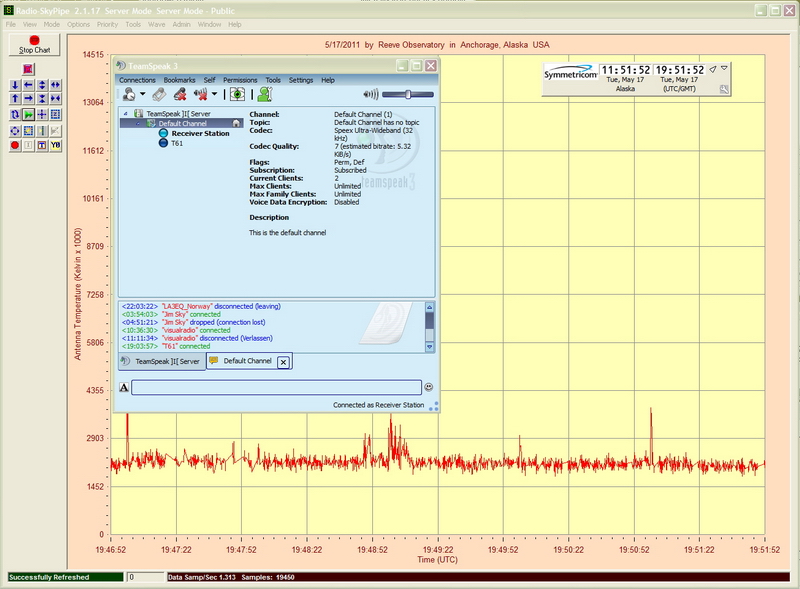Screen dimensions: 800x589
Task: Click the T text icon in left toolbar
Action: [x=42, y=145]
